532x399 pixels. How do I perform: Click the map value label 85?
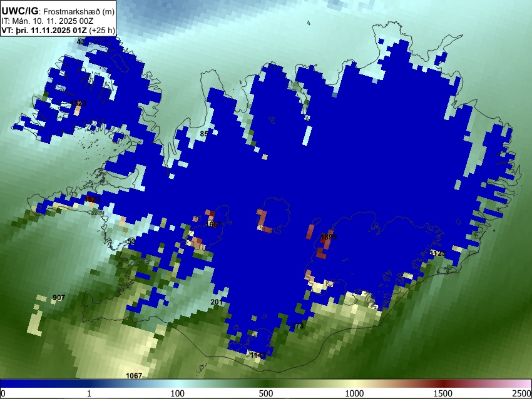coord(204,134)
